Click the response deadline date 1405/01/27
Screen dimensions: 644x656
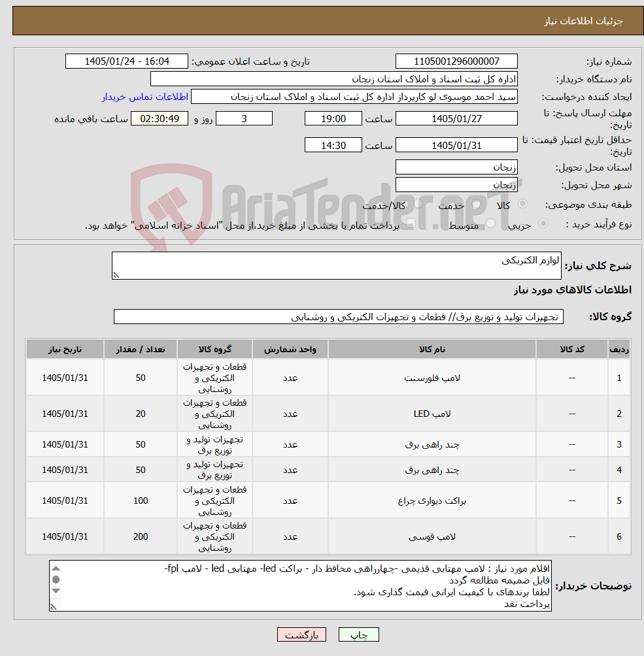click(x=456, y=118)
